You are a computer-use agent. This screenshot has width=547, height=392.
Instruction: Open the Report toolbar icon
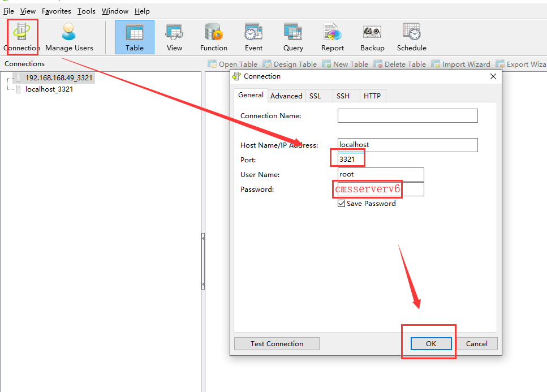point(333,37)
